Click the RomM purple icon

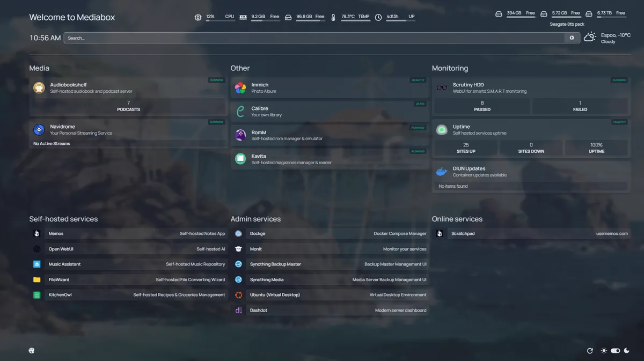click(240, 135)
